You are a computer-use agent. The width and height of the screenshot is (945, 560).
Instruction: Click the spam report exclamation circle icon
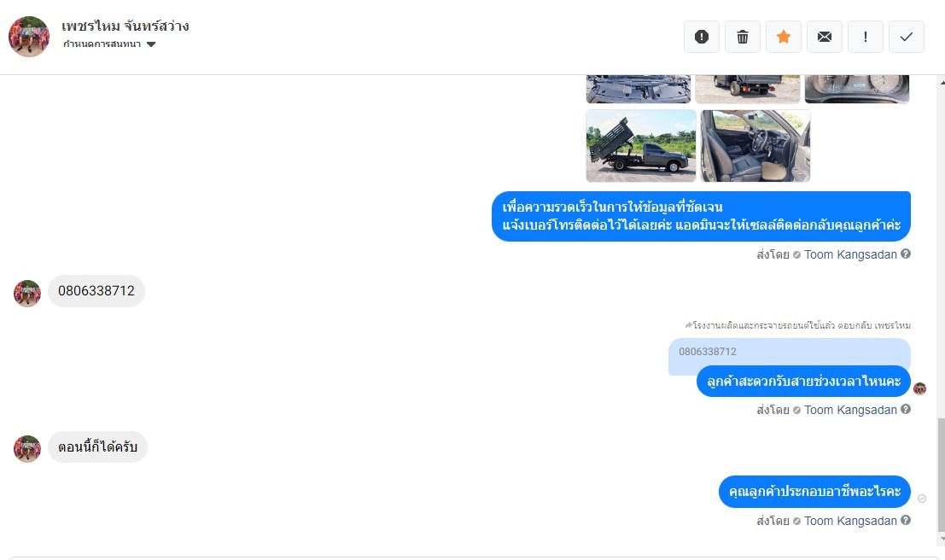pos(702,37)
